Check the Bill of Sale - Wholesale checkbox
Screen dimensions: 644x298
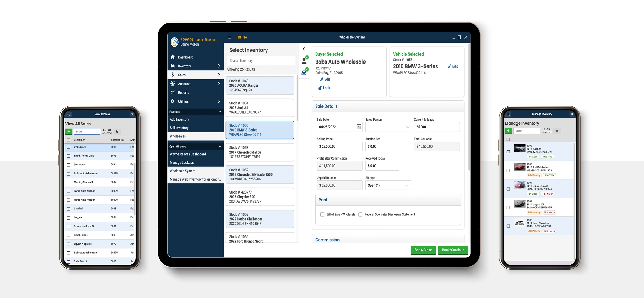click(322, 214)
